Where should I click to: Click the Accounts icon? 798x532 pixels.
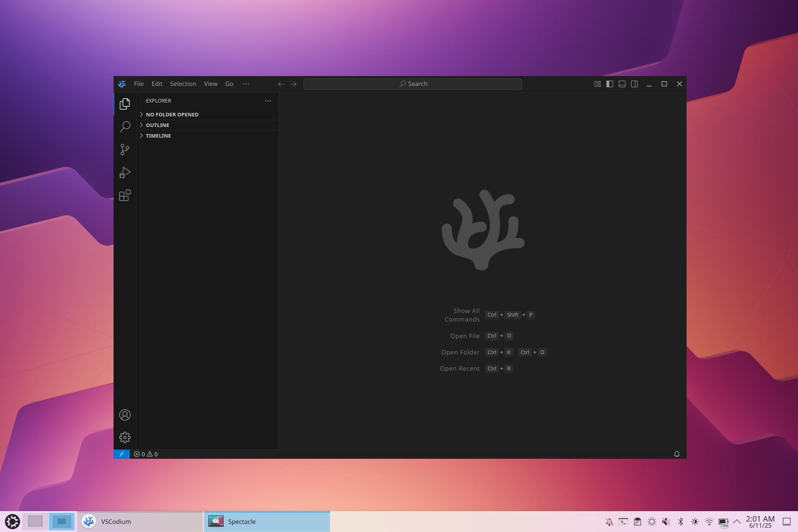click(125, 415)
